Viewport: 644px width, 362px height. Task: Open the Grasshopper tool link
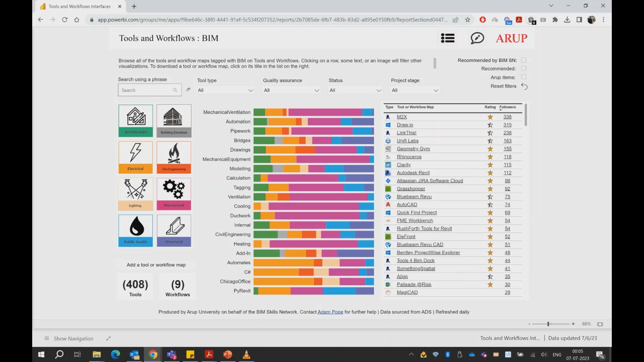[x=411, y=189]
